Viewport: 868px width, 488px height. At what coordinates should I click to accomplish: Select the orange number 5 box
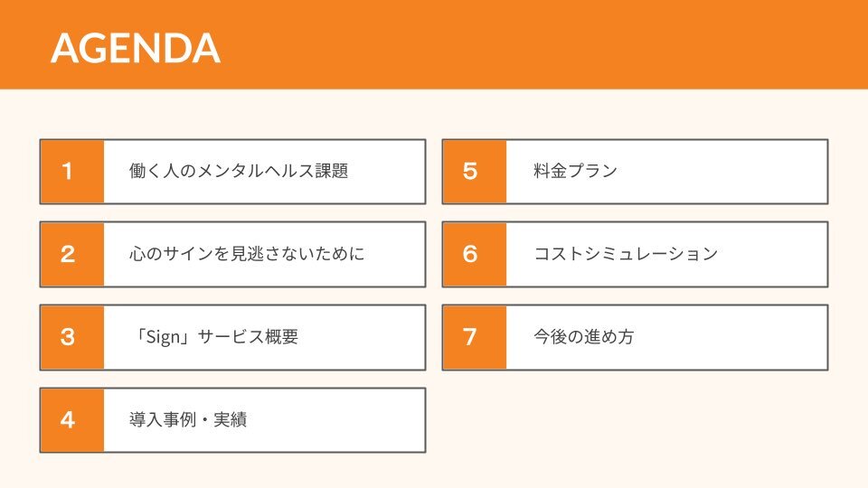coord(475,172)
